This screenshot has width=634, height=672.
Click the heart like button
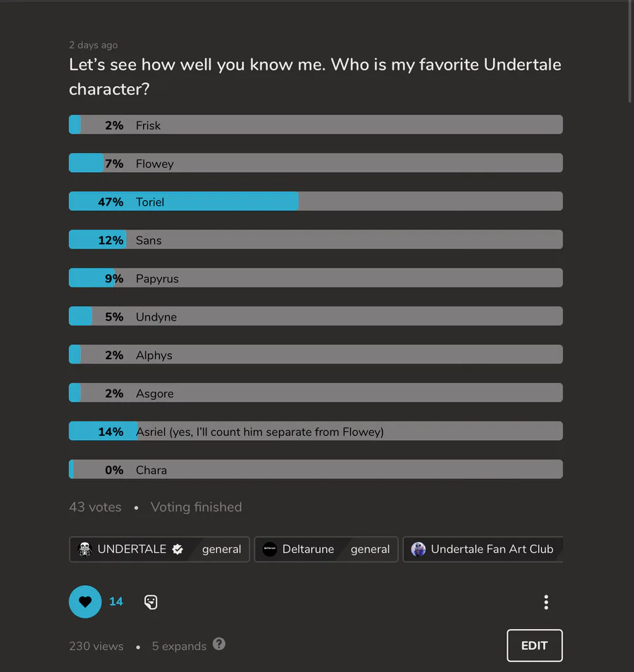pos(85,602)
